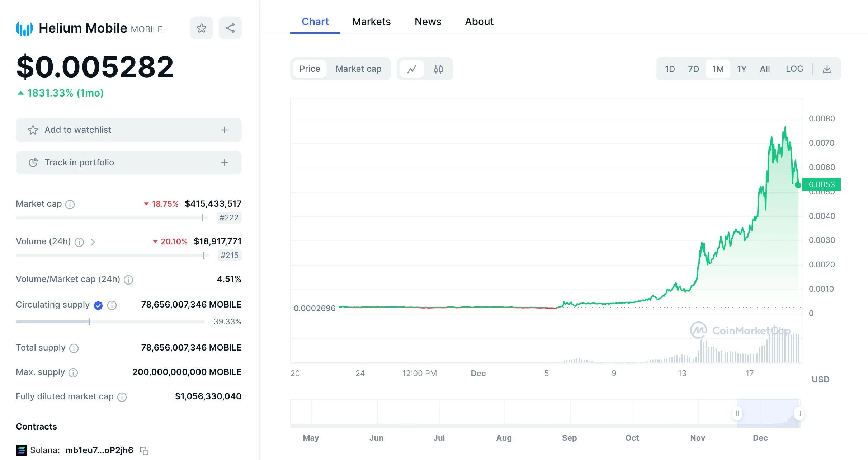Viewport: 868px width, 460px height.
Task: Download chart data icon
Action: click(x=827, y=69)
